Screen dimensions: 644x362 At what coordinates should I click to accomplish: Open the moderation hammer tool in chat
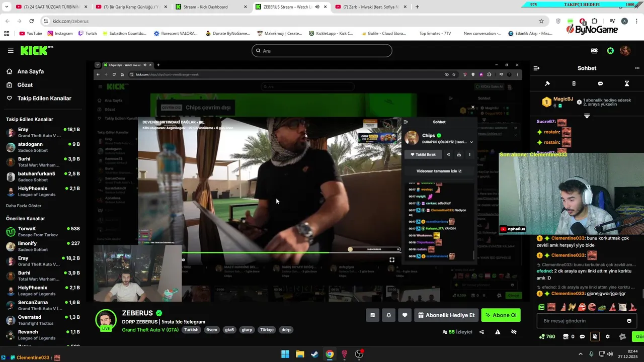(547, 83)
